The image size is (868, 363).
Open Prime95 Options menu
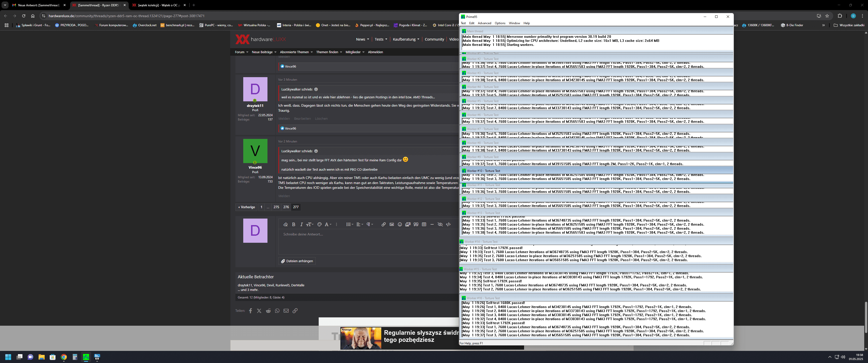tap(500, 23)
